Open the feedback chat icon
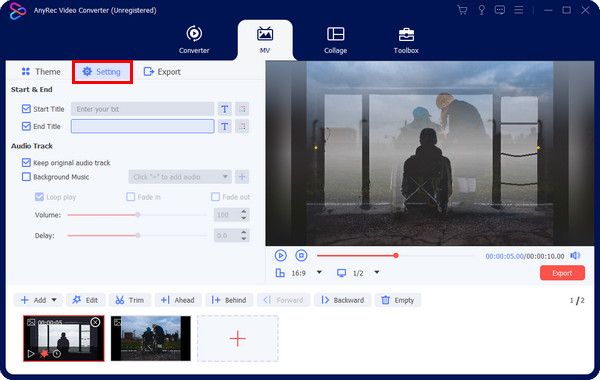 point(500,10)
